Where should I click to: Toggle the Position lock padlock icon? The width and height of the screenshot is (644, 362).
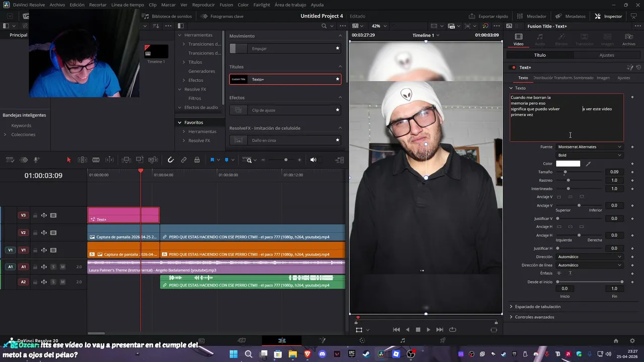[x=197, y=160]
